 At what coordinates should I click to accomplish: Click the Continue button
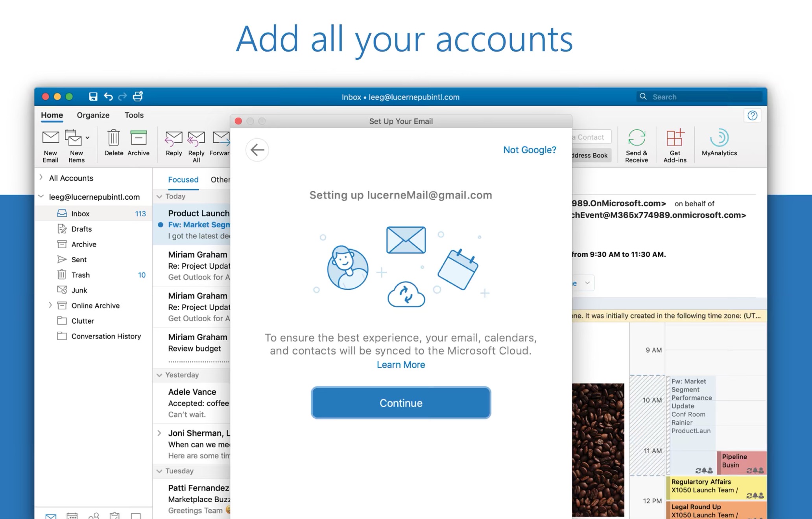point(400,403)
